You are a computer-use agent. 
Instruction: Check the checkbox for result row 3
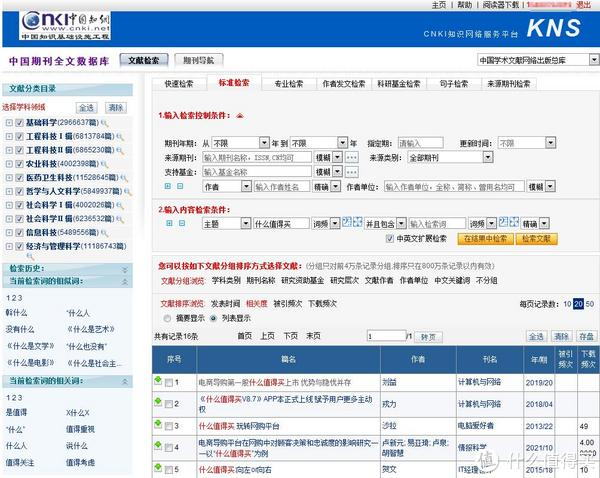(168, 426)
